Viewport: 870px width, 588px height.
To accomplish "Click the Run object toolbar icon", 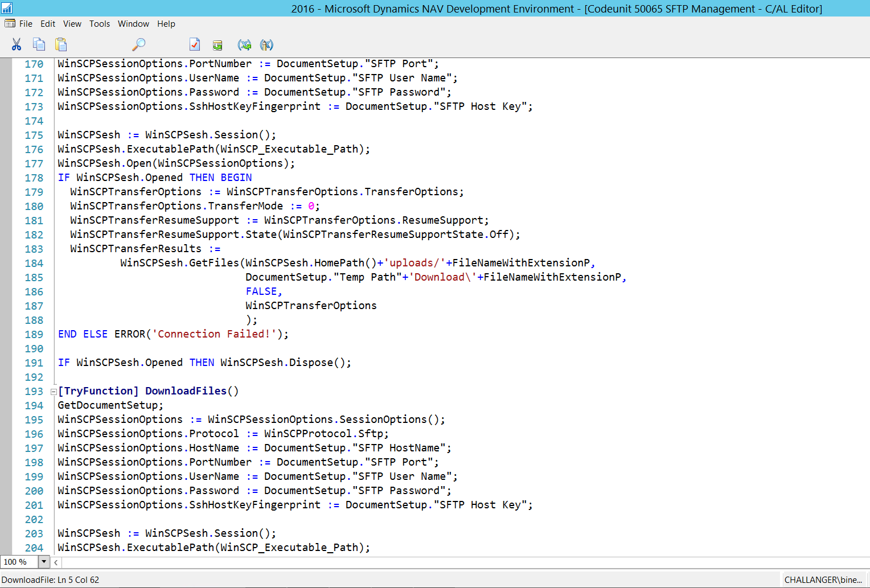I will (217, 44).
